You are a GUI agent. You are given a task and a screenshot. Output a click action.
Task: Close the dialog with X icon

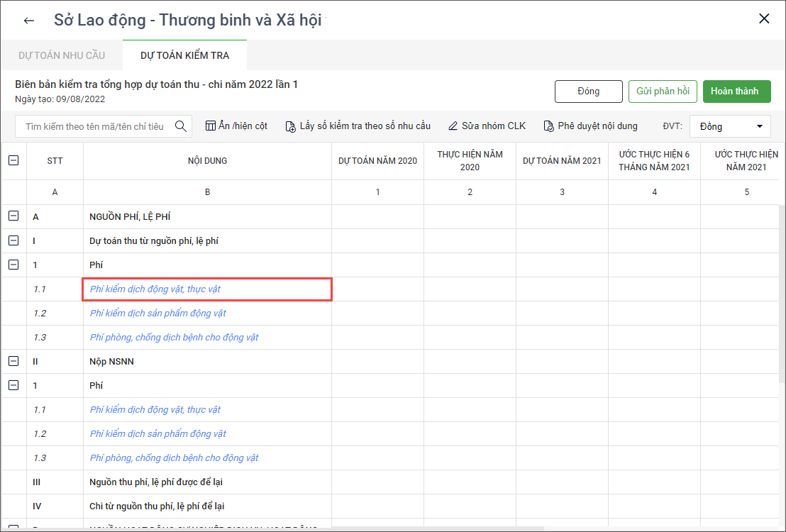(764, 19)
